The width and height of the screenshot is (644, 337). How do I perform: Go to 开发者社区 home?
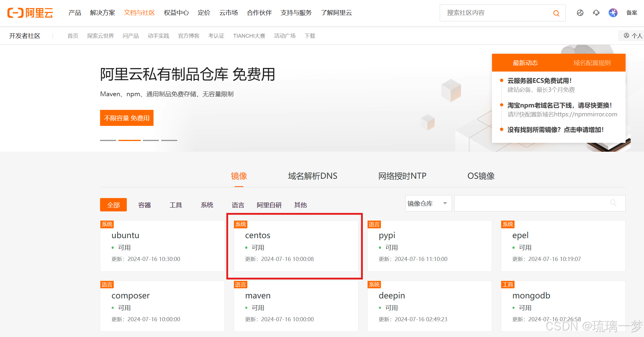click(x=25, y=36)
